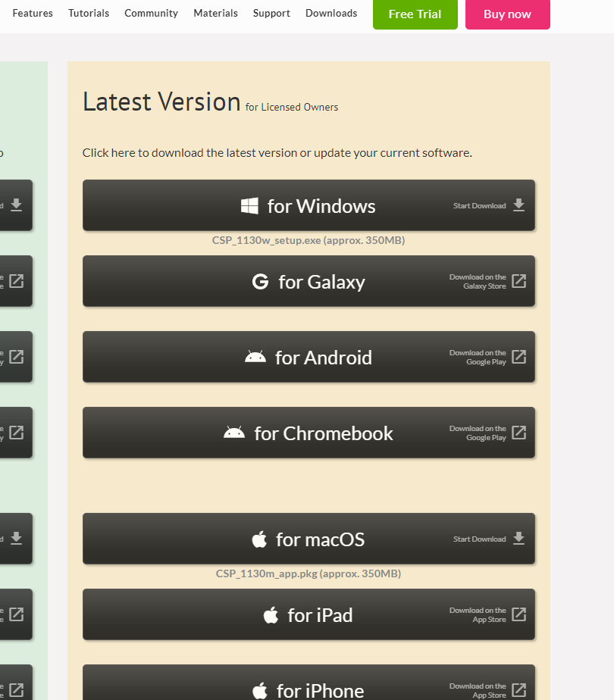Click the external link icon left of the iPhone button

[x=17, y=690]
